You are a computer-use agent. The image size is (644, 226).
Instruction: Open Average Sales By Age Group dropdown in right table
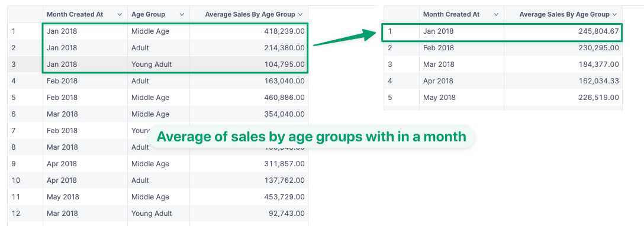[615, 14]
